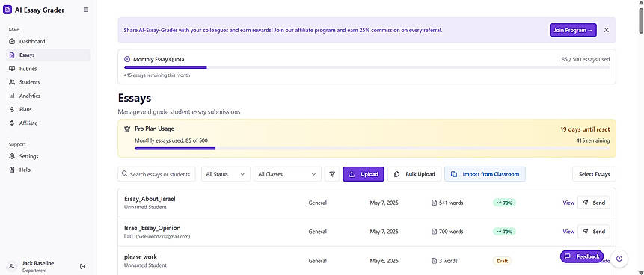The image size is (644, 275).
Task: Open the please work essay title
Action: 141,257
